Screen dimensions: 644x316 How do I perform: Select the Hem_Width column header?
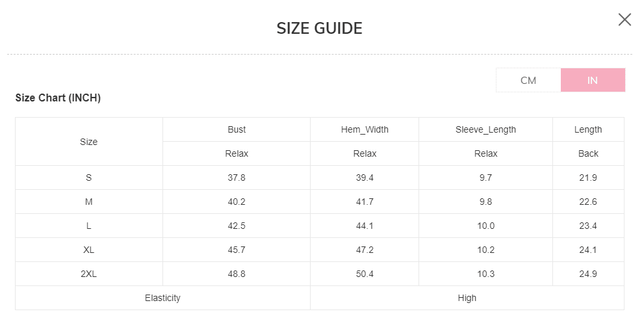click(365, 129)
